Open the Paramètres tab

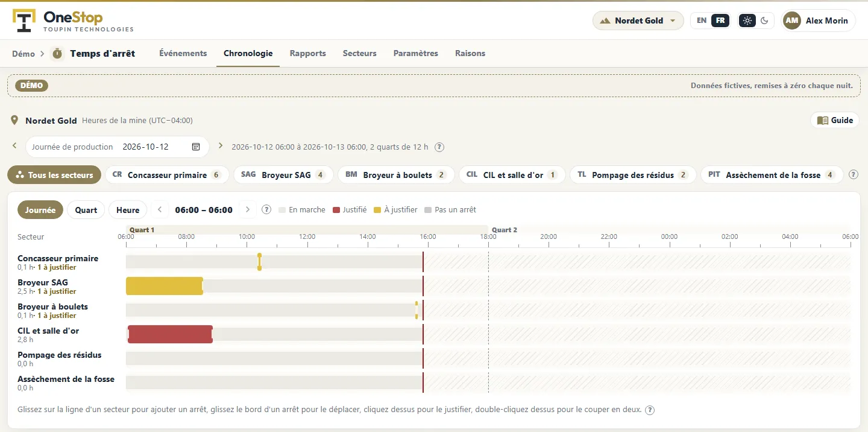pyautogui.click(x=416, y=53)
